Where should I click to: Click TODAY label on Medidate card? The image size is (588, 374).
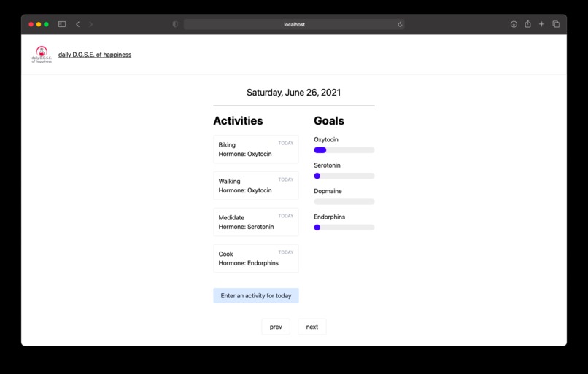[x=286, y=216]
